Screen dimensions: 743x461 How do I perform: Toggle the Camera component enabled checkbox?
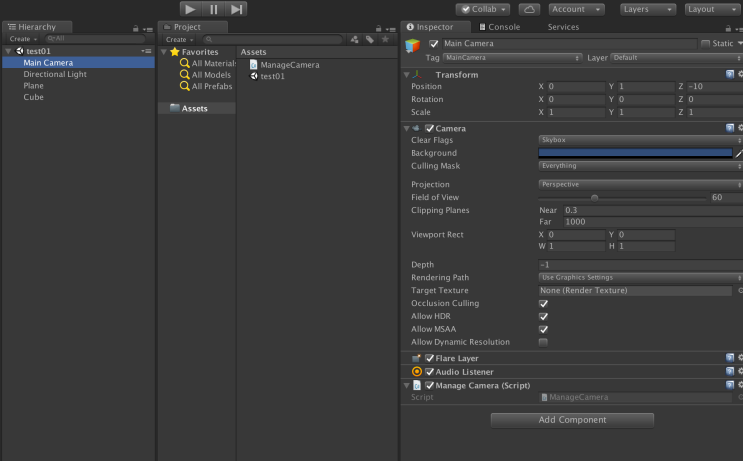click(429, 128)
